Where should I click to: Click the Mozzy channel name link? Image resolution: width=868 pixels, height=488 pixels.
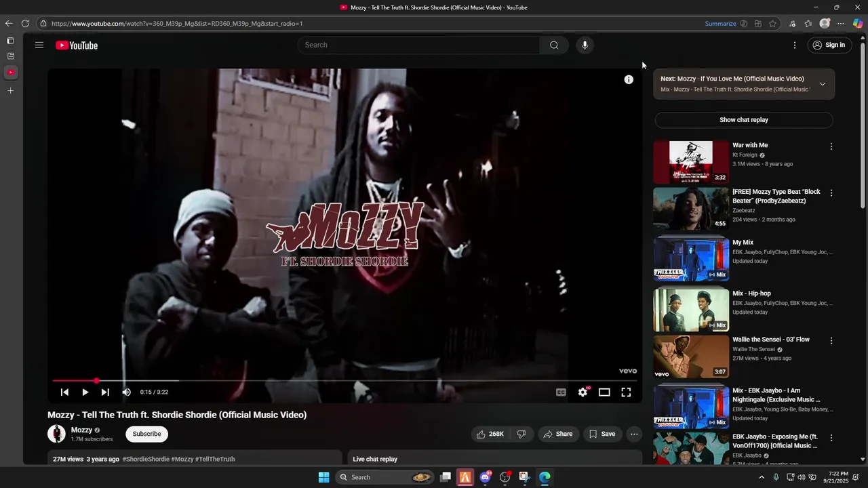pos(81,430)
